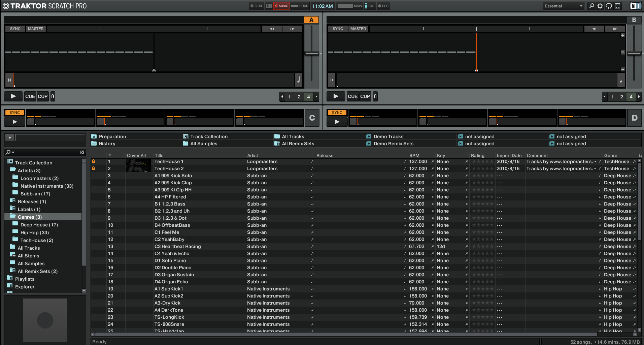Screen dimensions: 644x345
Task: Click the track list horizontal scrollbar
Action: [346, 335]
